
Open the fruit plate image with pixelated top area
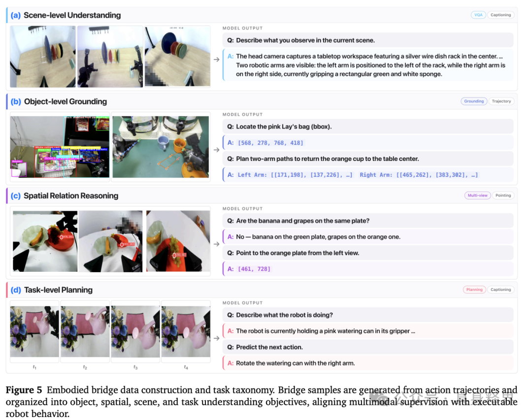[x=111, y=241]
